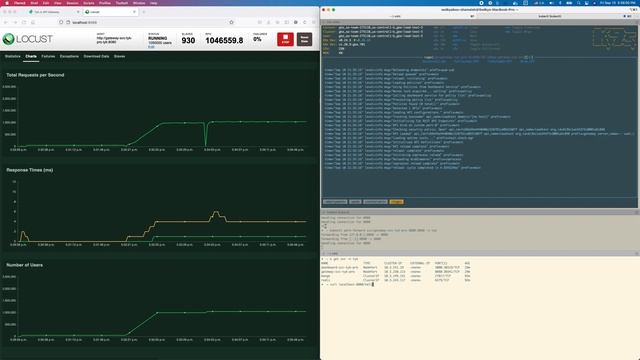Viewport: 640px width, 360px height.
Task: Click the first breadcrumb in k9s footer
Action: pos(335,202)
